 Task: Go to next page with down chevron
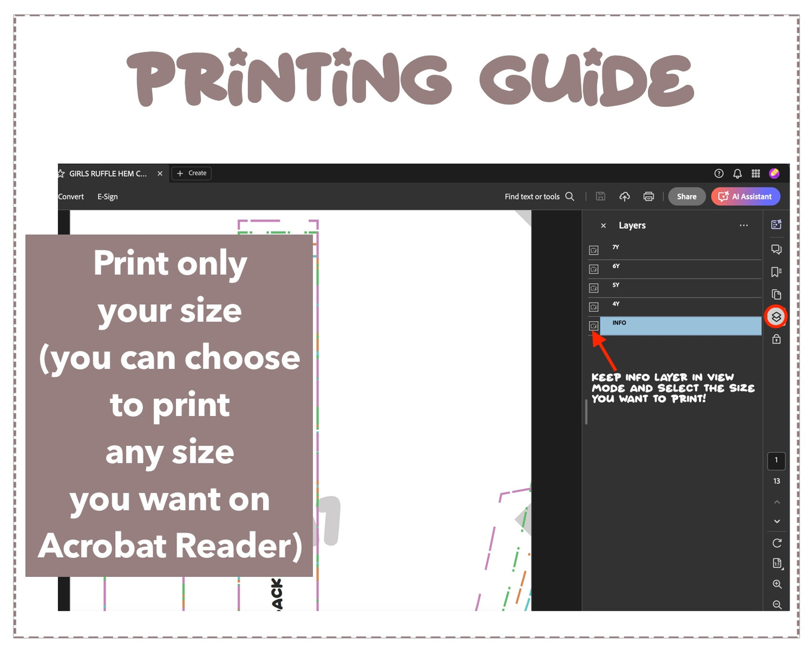pyautogui.click(x=777, y=521)
